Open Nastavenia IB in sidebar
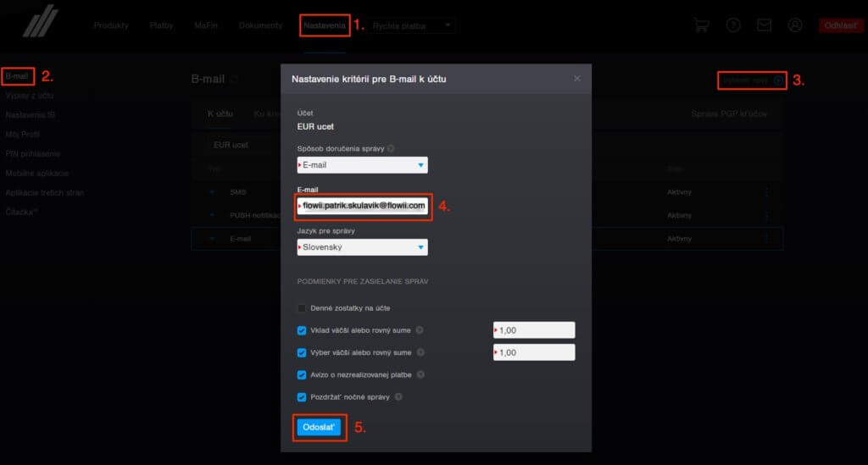Image resolution: width=868 pixels, height=465 pixels. 30,114
